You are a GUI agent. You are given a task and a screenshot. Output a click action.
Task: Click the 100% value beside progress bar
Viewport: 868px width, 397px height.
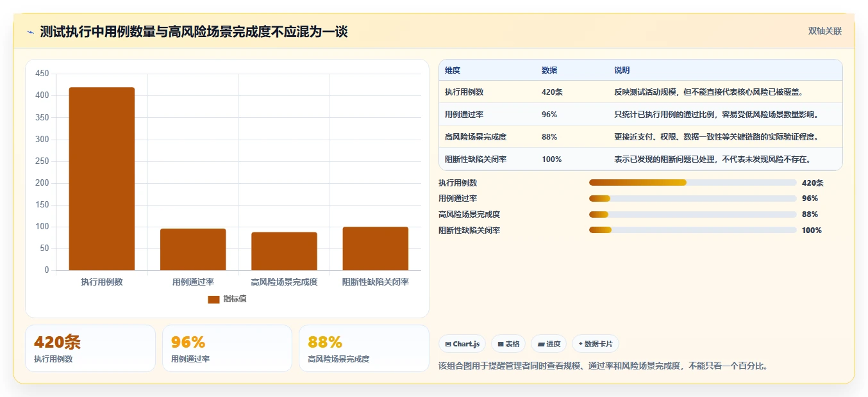[x=812, y=230]
